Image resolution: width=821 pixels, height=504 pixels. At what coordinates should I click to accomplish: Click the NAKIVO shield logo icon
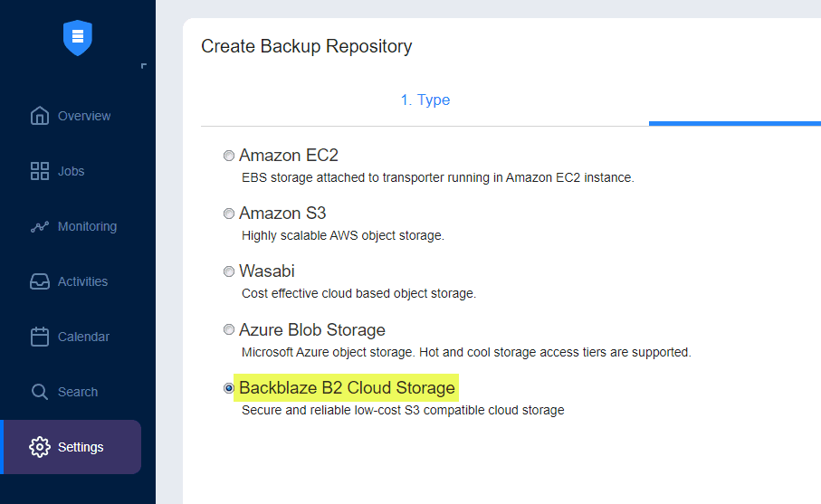(78, 37)
